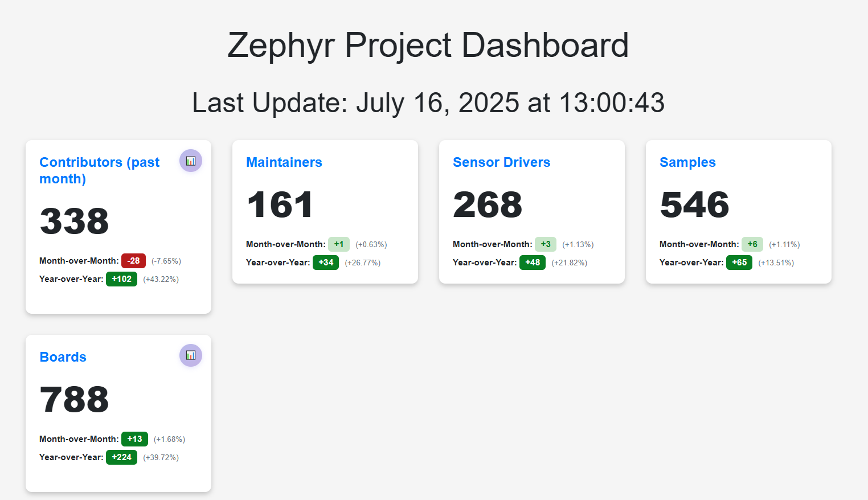
Task: Click Month-over-Month label in Samples card
Action: 699,244
